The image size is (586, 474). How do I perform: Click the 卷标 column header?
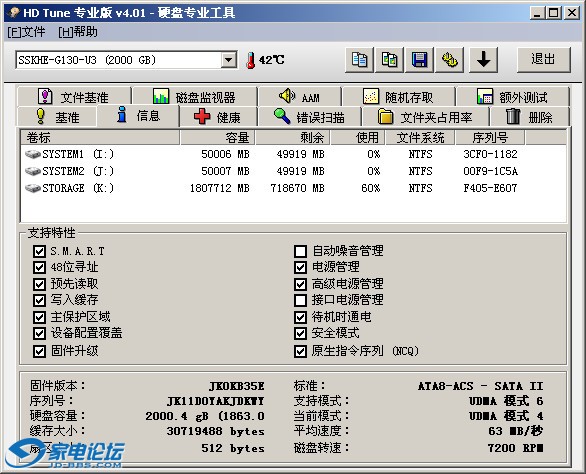pyautogui.click(x=100, y=138)
